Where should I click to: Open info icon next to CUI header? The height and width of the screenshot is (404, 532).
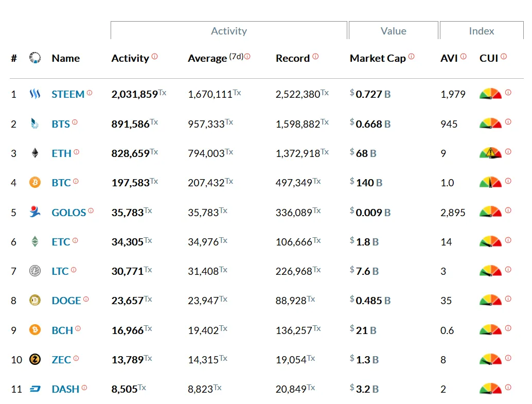point(504,57)
